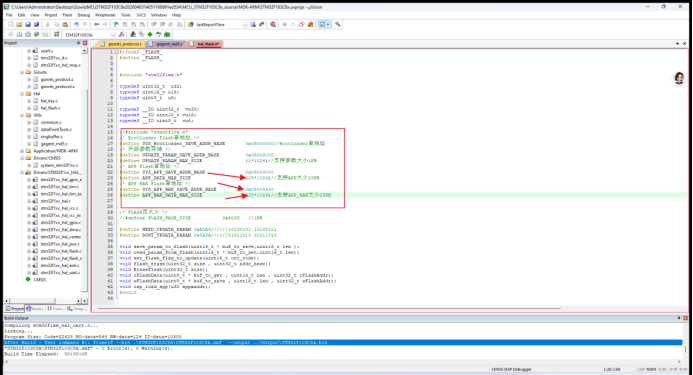The height and width of the screenshot is (375, 693).
Task: Select hal_flash.c in the project tree
Action: (x=50, y=108)
